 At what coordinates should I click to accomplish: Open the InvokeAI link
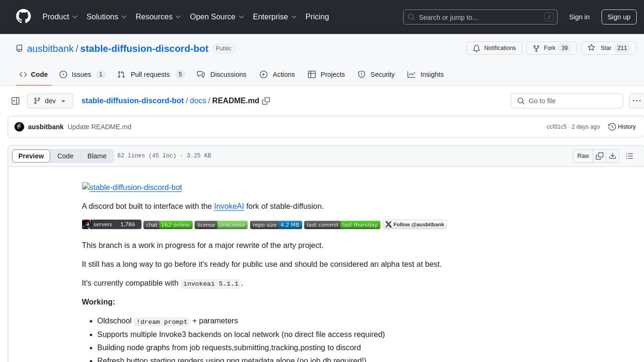tap(229, 206)
